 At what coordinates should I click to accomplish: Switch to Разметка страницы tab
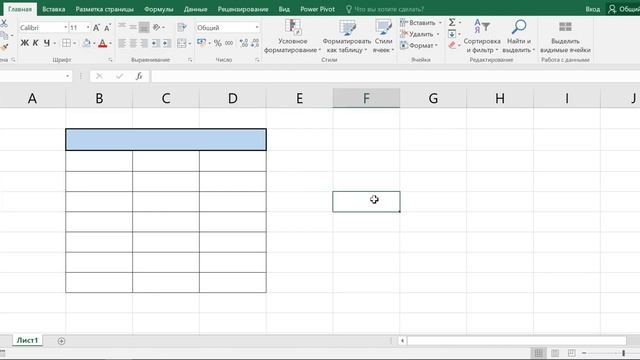pos(104,9)
